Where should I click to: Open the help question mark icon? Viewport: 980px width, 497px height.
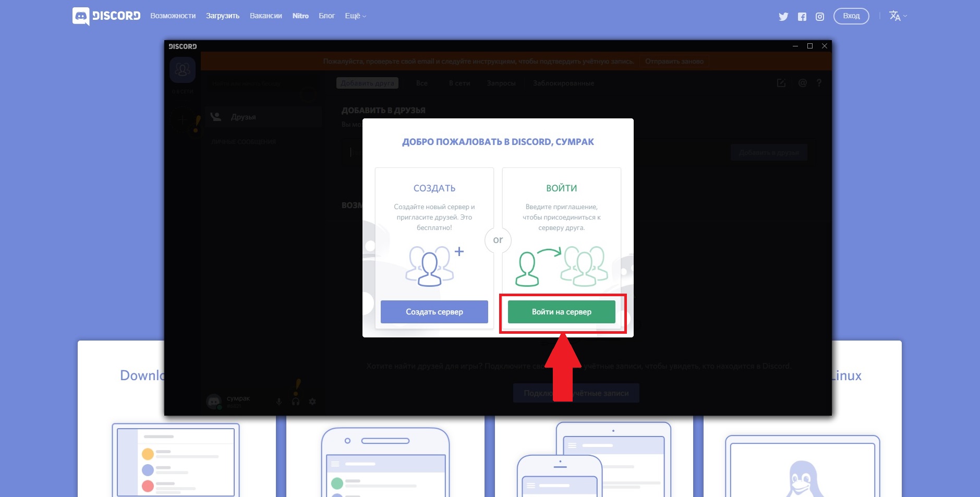(x=819, y=83)
